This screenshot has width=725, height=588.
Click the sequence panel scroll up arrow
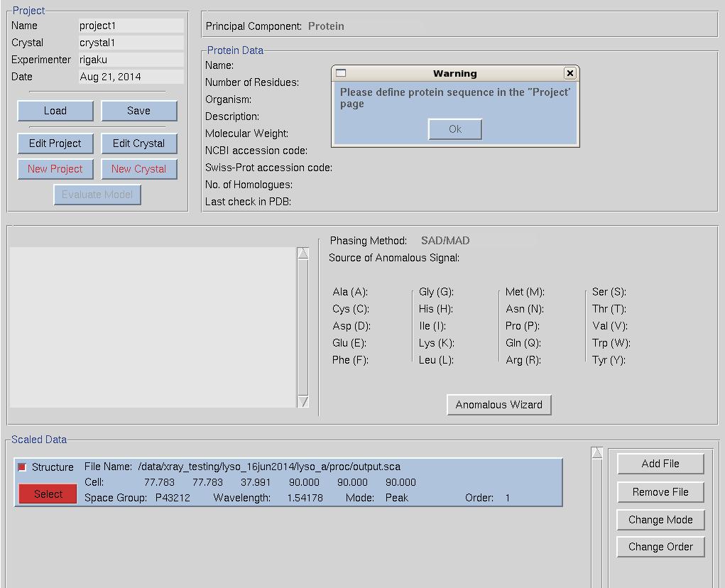303,254
